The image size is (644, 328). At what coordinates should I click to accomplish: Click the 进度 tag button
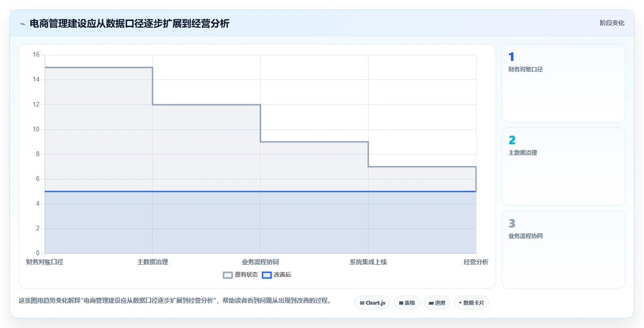[x=437, y=303]
